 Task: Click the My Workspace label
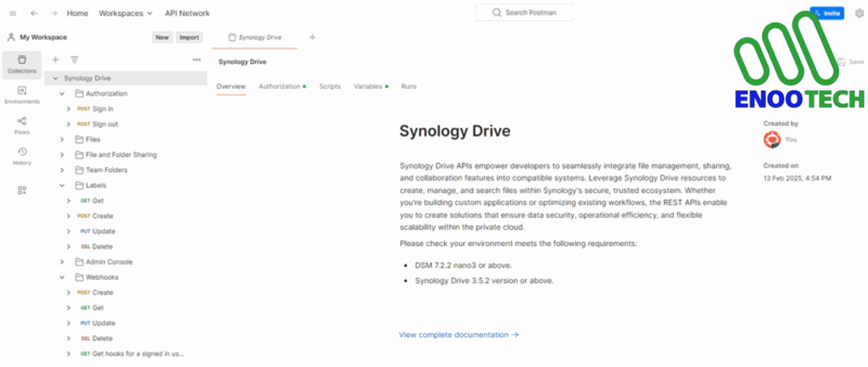click(43, 37)
